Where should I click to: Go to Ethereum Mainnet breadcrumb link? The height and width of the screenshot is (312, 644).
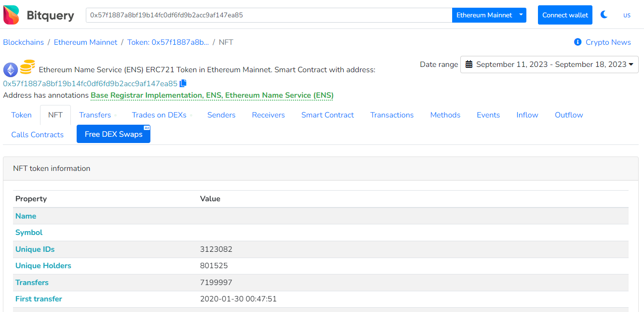(86, 42)
